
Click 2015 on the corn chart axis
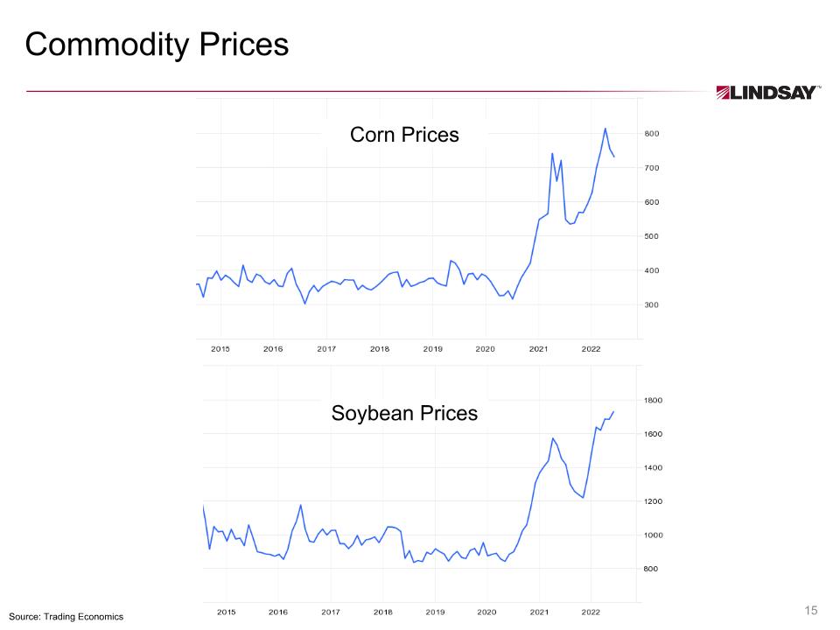coord(220,349)
